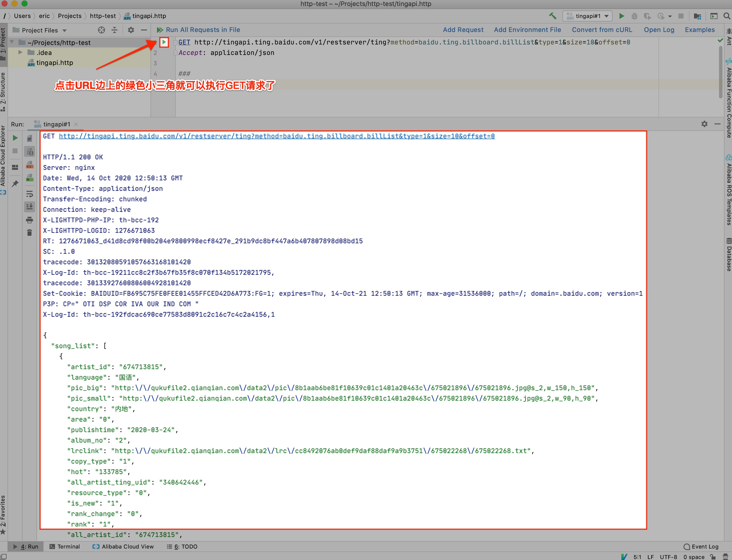Open Alibaba ROS Templates side tab
The width and height of the screenshot is (732, 560).
point(729,190)
